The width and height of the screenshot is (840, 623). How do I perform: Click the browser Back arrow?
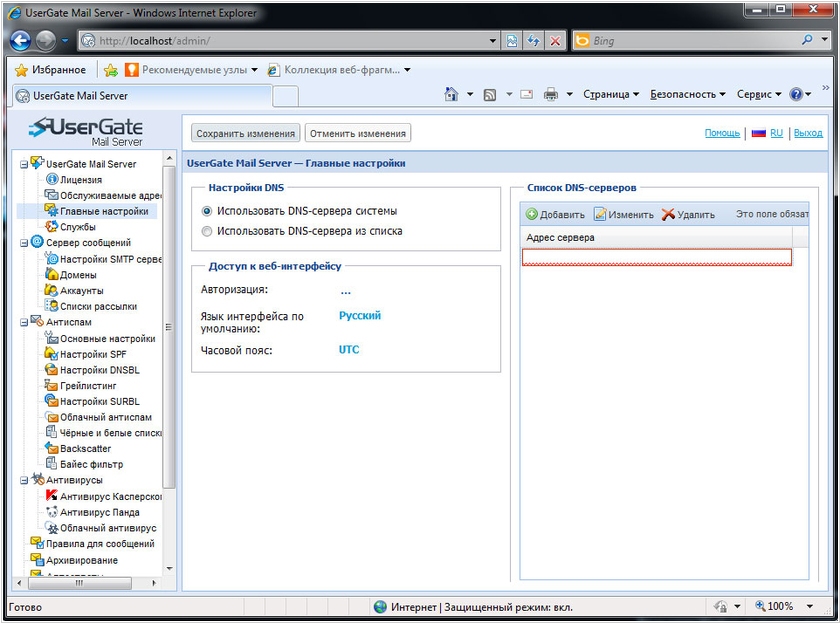(x=20, y=40)
